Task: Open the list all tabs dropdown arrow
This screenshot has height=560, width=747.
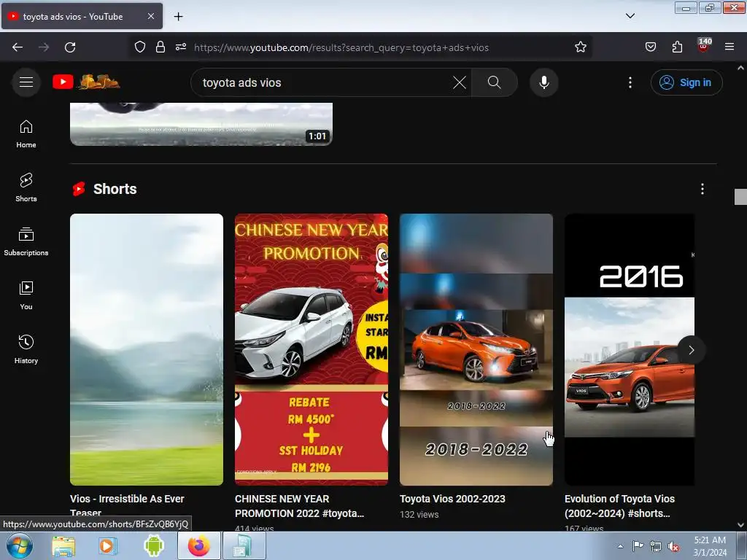Action: pos(630,16)
